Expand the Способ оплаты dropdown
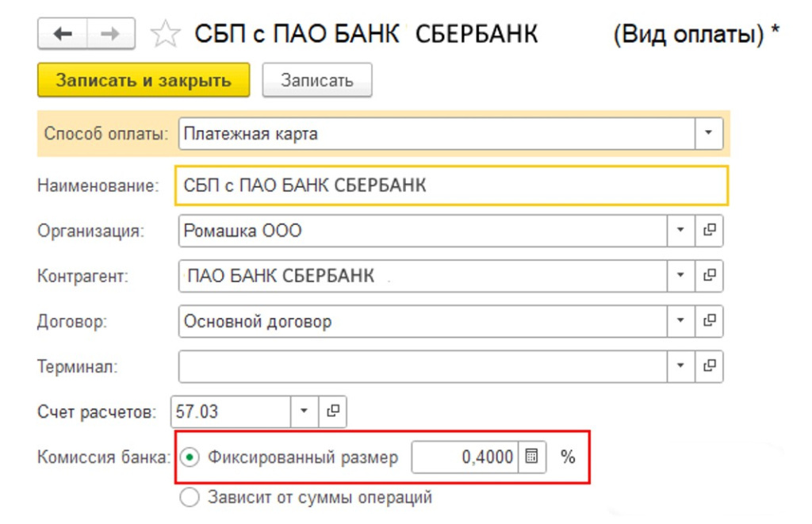The height and width of the screenshot is (524, 812). coord(709,133)
